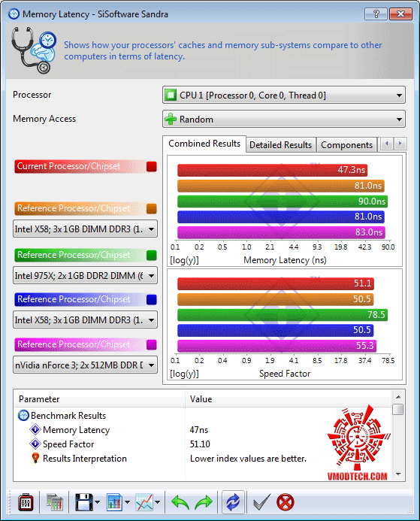Open the orange reference Intel X58 dropdown

(85, 229)
